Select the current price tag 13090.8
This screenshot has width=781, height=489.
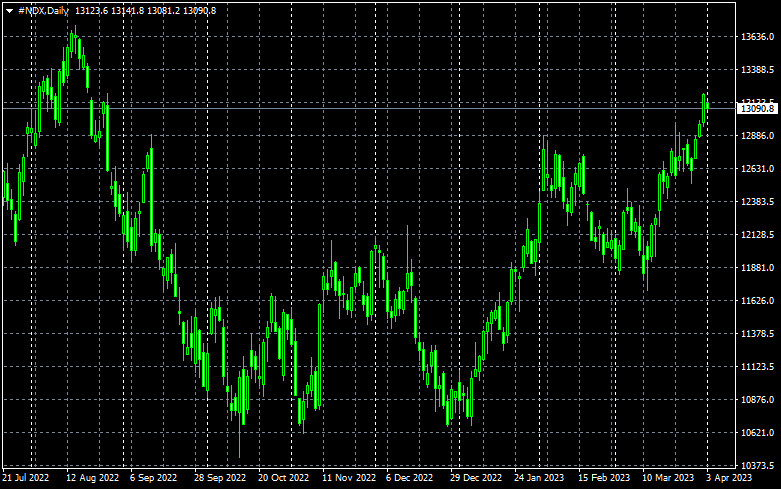click(757, 108)
